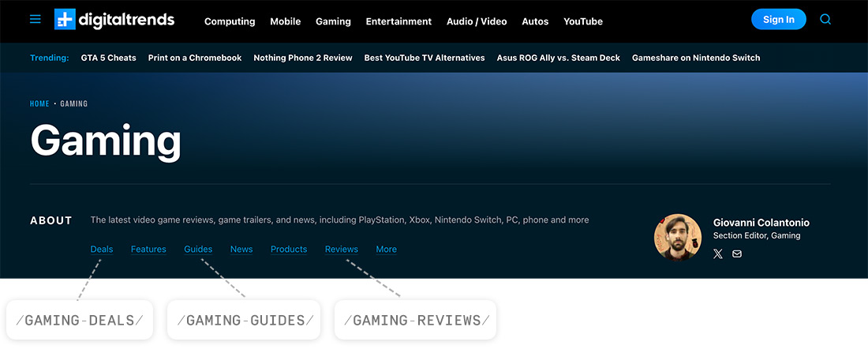This screenshot has height=353, width=868.
Task: Open the YouTube nav item
Action: pyautogui.click(x=583, y=21)
